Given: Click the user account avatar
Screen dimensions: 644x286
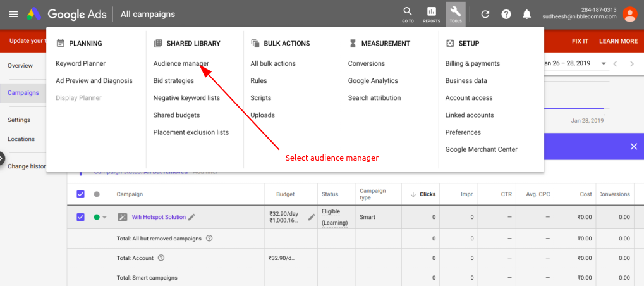Looking at the screenshot, I should [629, 14].
